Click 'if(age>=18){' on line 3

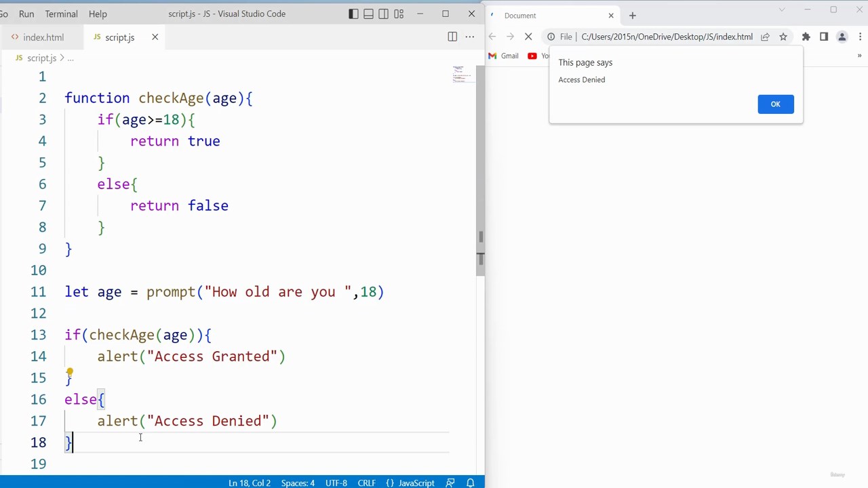pos(146,120)
